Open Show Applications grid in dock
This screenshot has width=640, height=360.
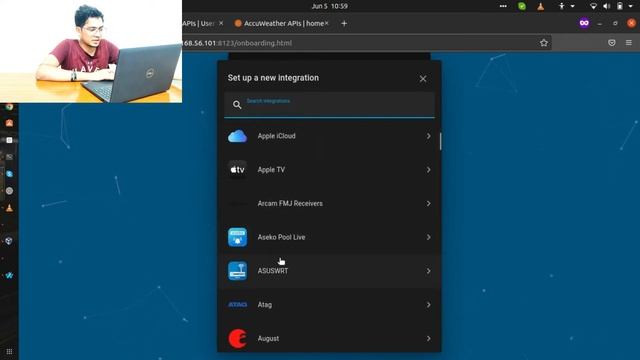9,351
